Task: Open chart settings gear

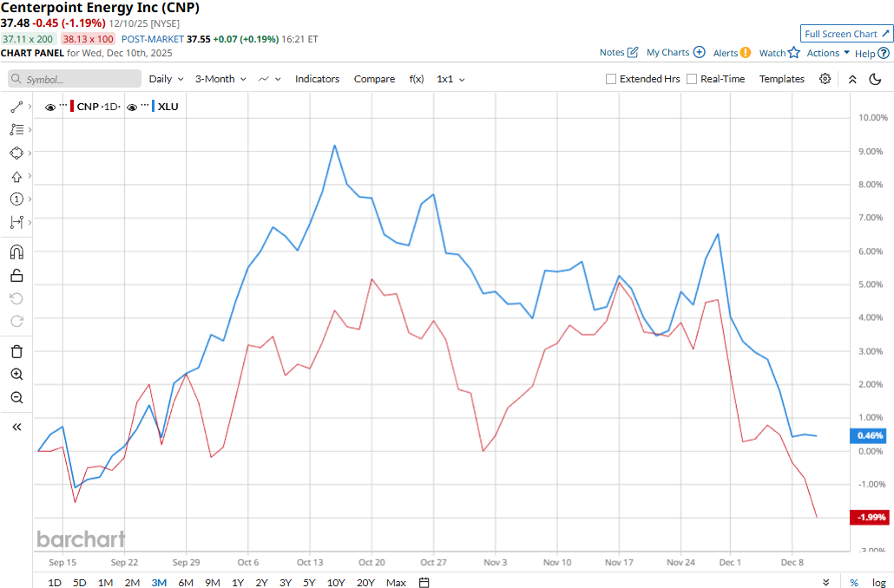Action: [825, 79]
